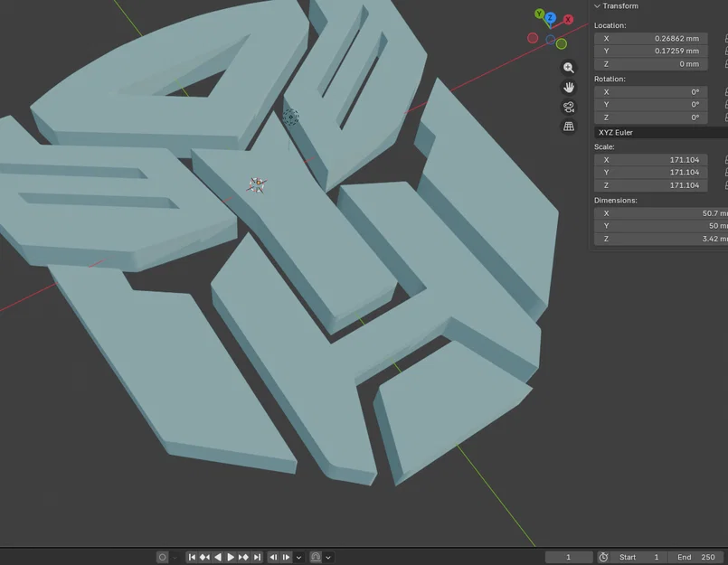Screen dimensions: 728x565
Task: Click the Location Y field 0.17259 mm
Action: tap(650, 51)
